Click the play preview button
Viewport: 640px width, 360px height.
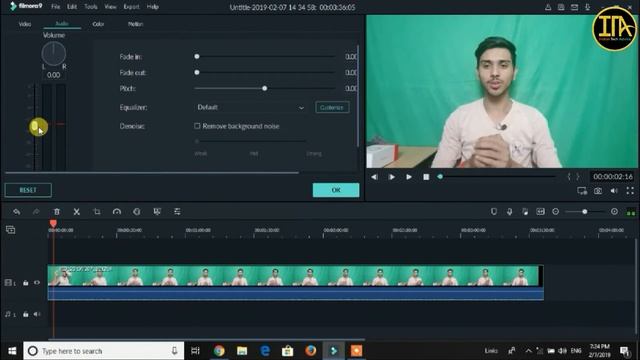[391, 177]
